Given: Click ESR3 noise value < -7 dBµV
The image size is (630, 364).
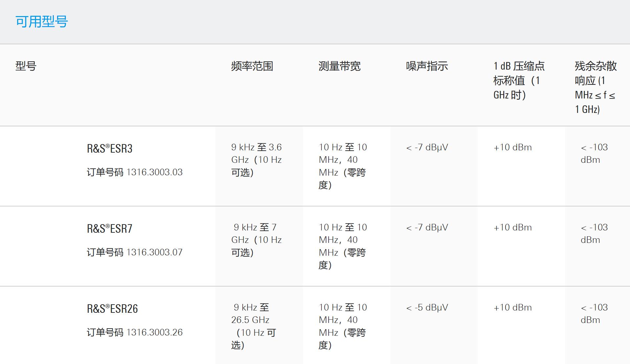Looking at the screenshot, I should point(427,147).
